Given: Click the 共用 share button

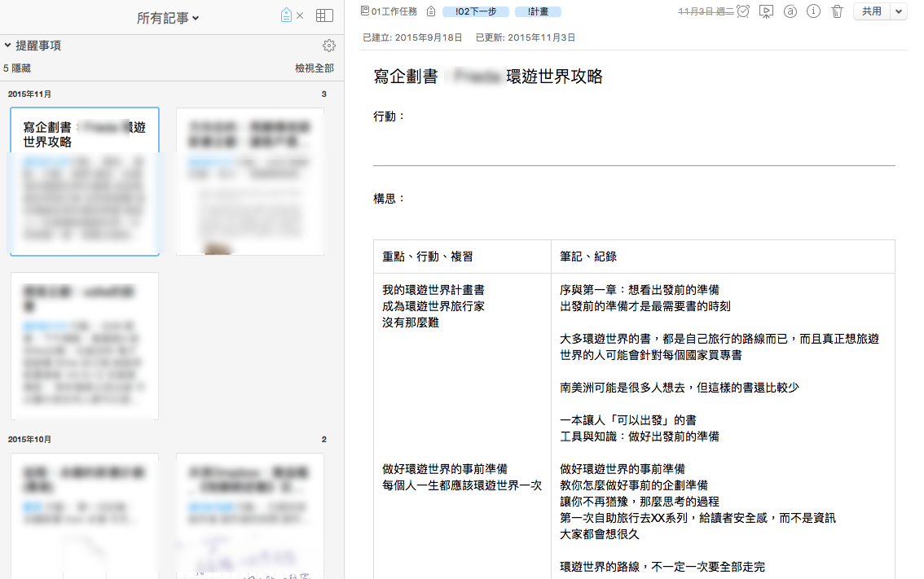Looking at the screenshot, I should coord(872,11).
